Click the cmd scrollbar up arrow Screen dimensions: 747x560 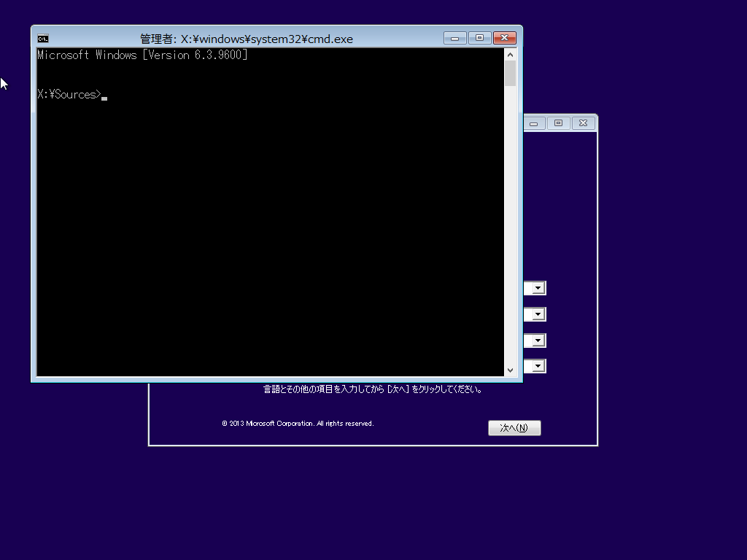click(x=510, y=55)
